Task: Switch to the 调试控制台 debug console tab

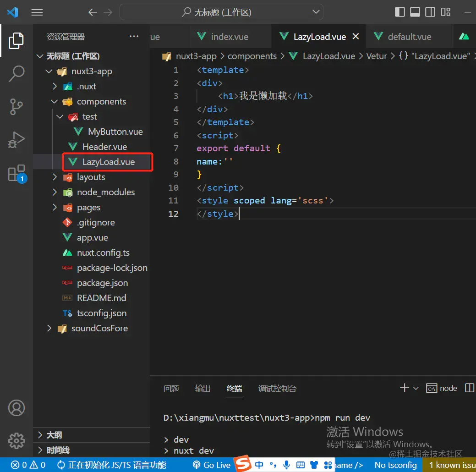Action: pos(278,389)
